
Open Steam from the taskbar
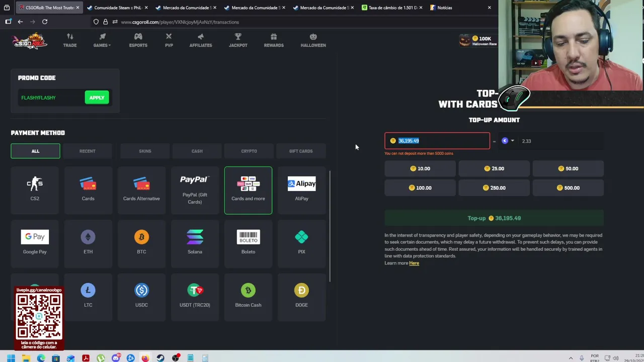[160, 358]
